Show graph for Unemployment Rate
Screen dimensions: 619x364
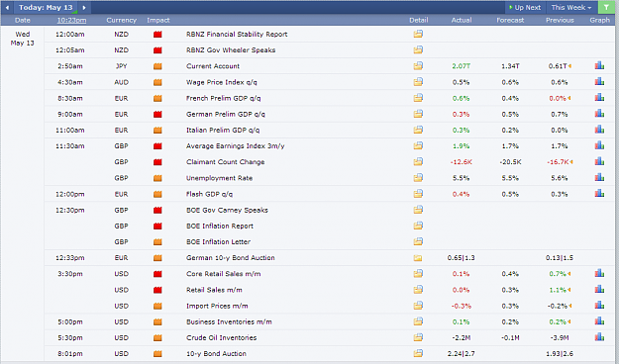pyautogui.click(x=599, y=177)
